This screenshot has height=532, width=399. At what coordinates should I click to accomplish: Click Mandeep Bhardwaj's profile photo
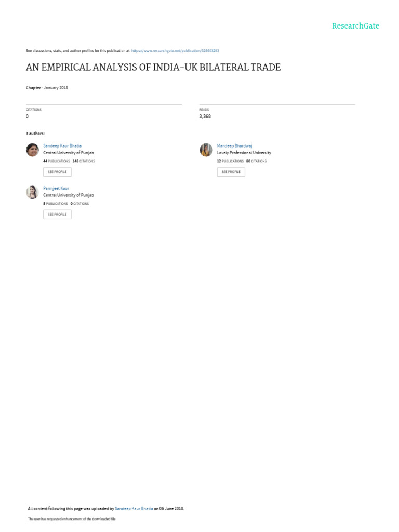206,150
